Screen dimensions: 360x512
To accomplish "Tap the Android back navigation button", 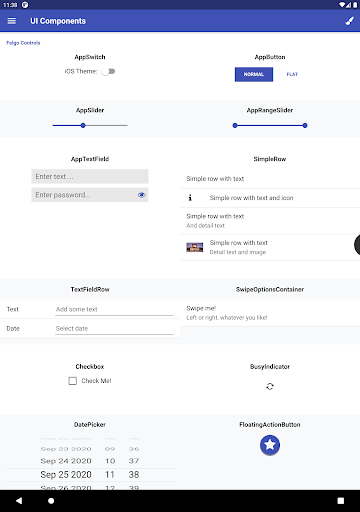I will click(19, 501).
